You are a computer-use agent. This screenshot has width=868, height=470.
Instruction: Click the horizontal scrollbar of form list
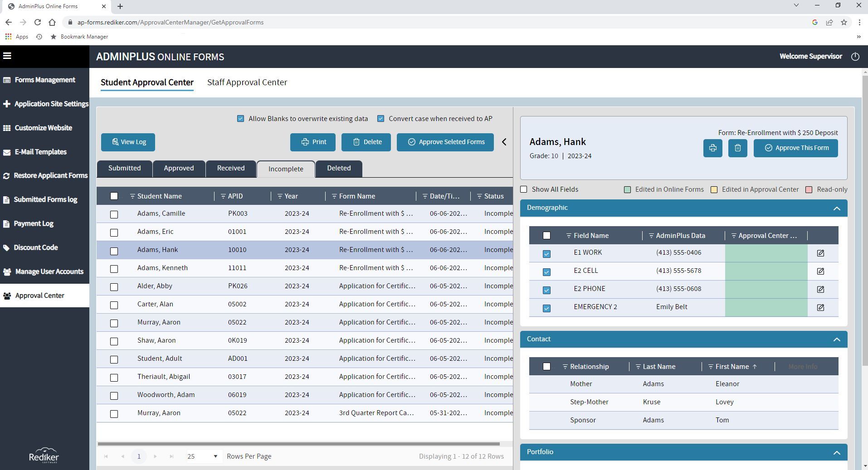pyautogui.click(x=298, y=444)
